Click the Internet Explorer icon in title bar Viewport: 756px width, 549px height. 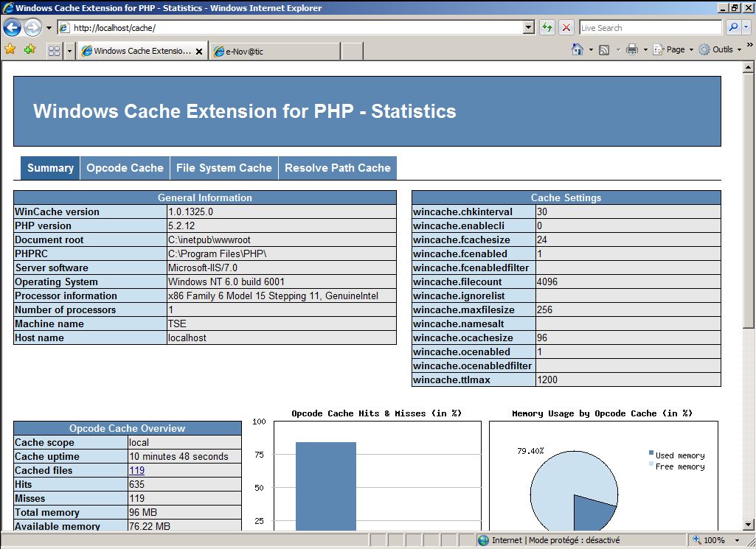click(x=8, y=7)
